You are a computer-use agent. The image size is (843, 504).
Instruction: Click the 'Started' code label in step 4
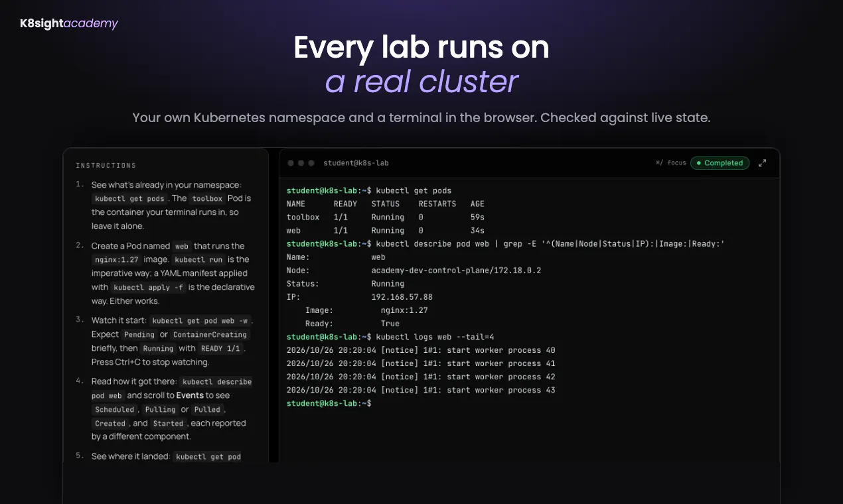[x=168, y=424]
